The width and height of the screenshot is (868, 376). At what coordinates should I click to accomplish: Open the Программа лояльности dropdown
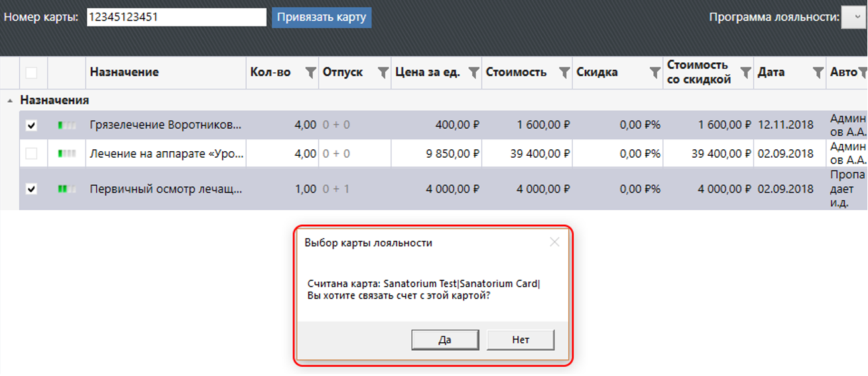click(853, 18)
